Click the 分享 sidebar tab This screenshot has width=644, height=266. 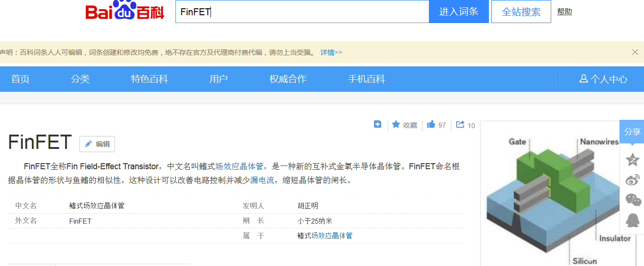(632, 131)
